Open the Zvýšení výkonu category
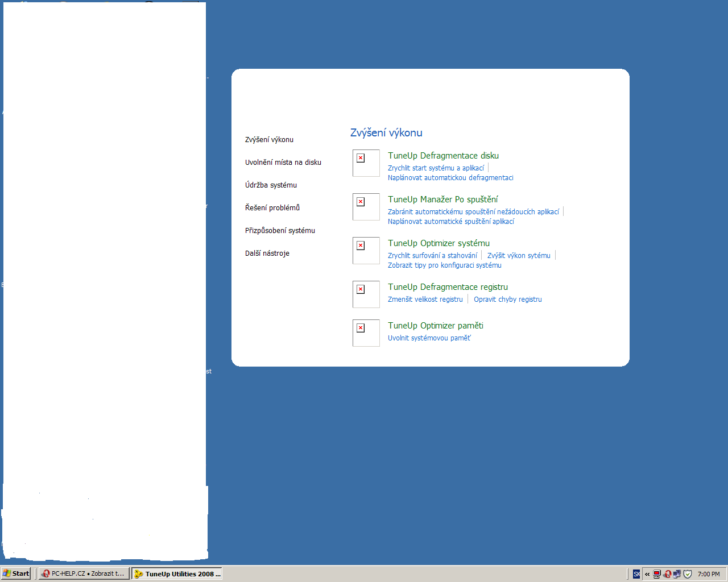Viewport: 728px width, 582px height. [269, 139]
